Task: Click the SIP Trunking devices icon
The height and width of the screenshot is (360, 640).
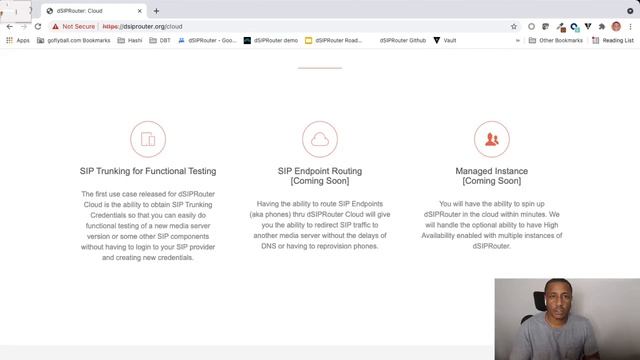Action: (148, 139)
